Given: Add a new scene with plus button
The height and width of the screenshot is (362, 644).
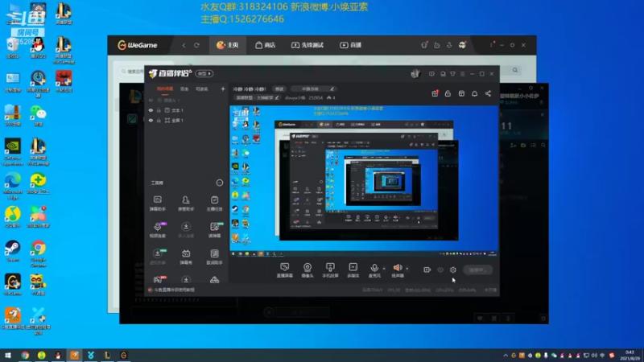Looking at the screenshot, I should click(223, 88).
